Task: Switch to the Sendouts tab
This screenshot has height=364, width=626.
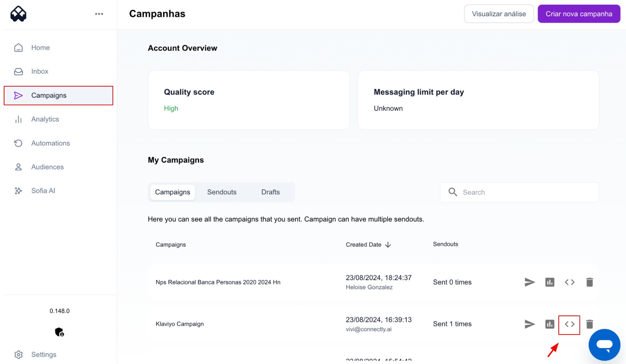Action: [x=222, y=192]
